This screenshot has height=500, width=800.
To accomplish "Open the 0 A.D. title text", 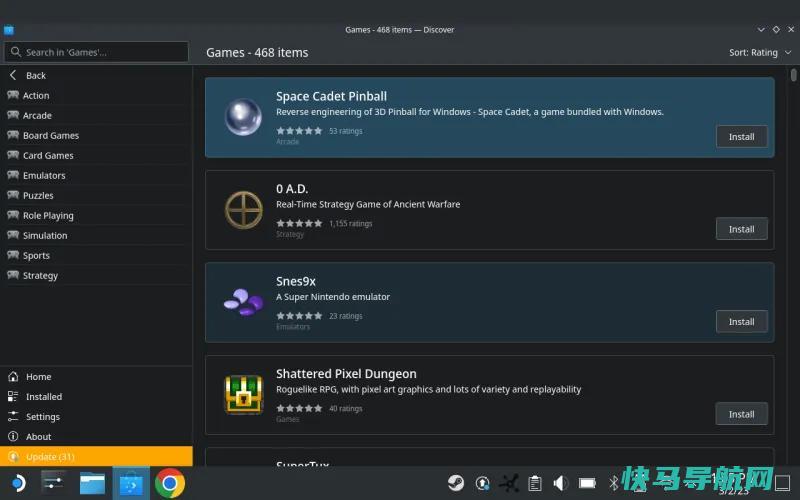I will click(x=292, y=189).
